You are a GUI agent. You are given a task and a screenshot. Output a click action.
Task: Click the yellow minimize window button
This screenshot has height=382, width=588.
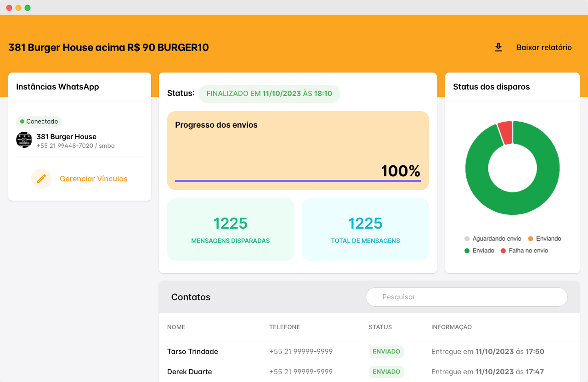tap(18, 8)
